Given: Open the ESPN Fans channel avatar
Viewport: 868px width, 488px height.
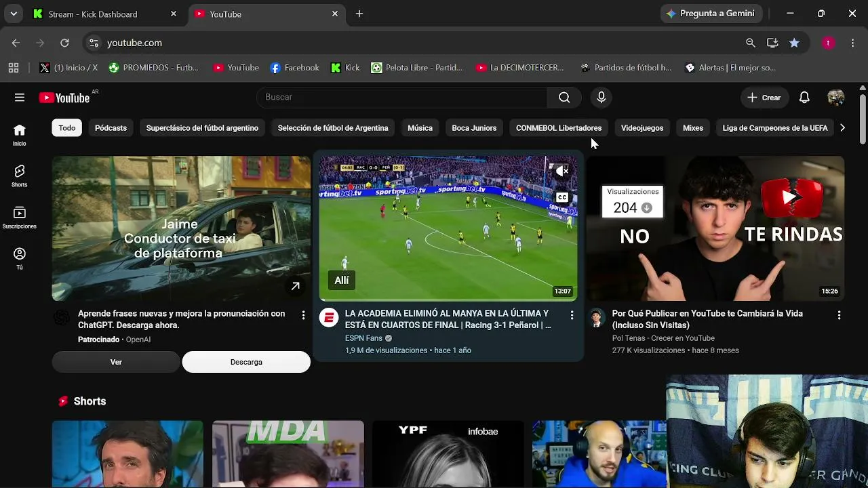Looking at the screenshot, I should [x=329, y=318].
